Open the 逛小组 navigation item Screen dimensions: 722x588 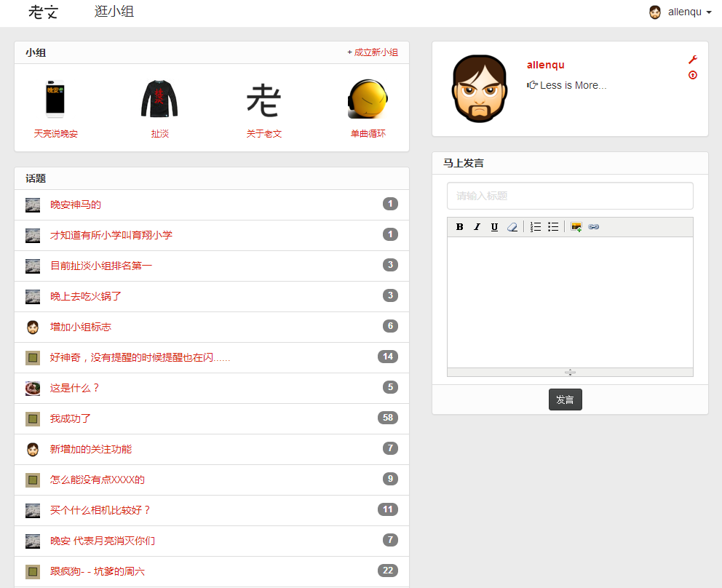pos(114,12)
